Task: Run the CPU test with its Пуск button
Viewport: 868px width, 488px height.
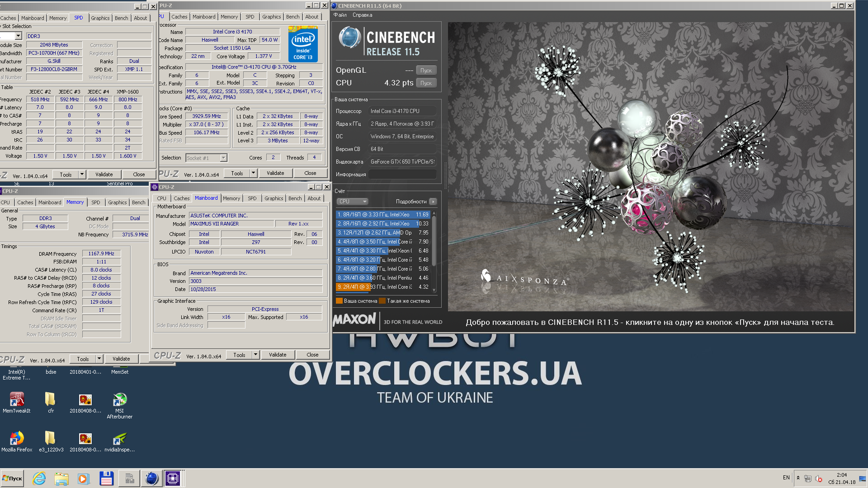Action: point(426,83)
